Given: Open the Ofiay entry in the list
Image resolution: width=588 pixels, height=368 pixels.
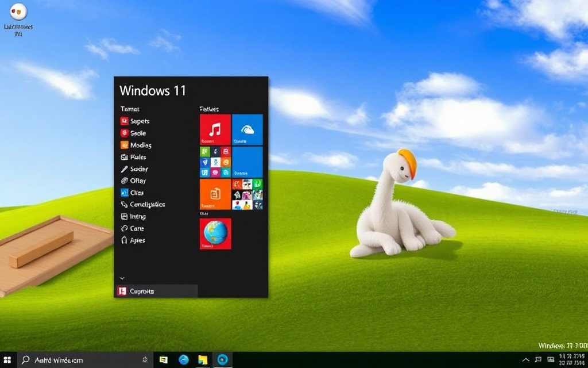Looking at the screenshot, I should pos(133,181).
